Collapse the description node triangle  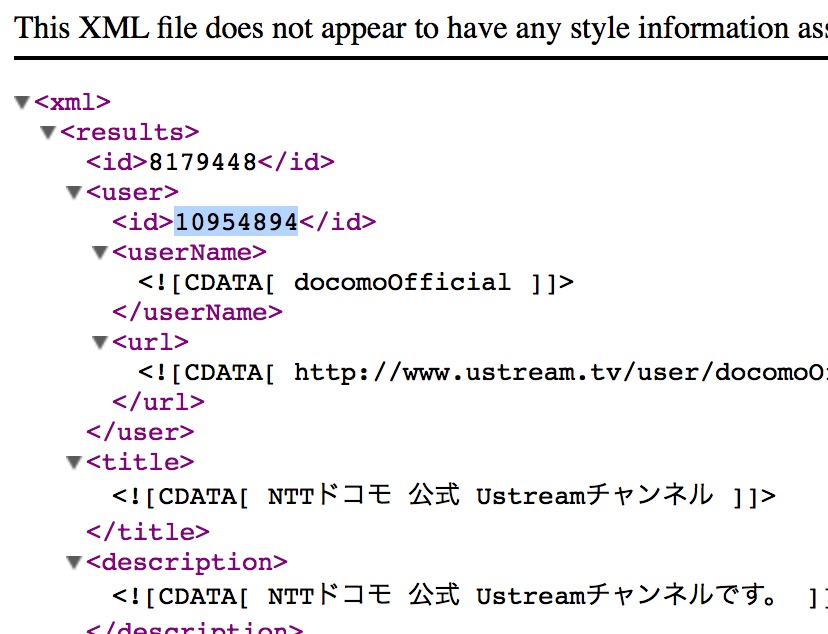click(x=74, y=562)
